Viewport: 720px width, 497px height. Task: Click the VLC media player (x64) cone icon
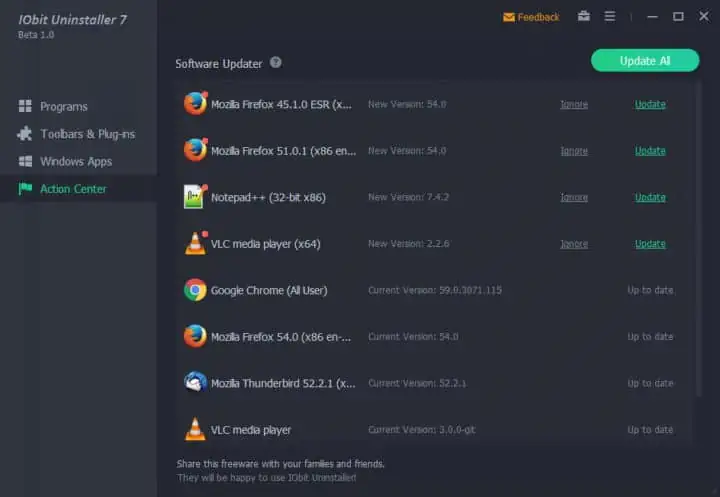click(x=196, y=243)
